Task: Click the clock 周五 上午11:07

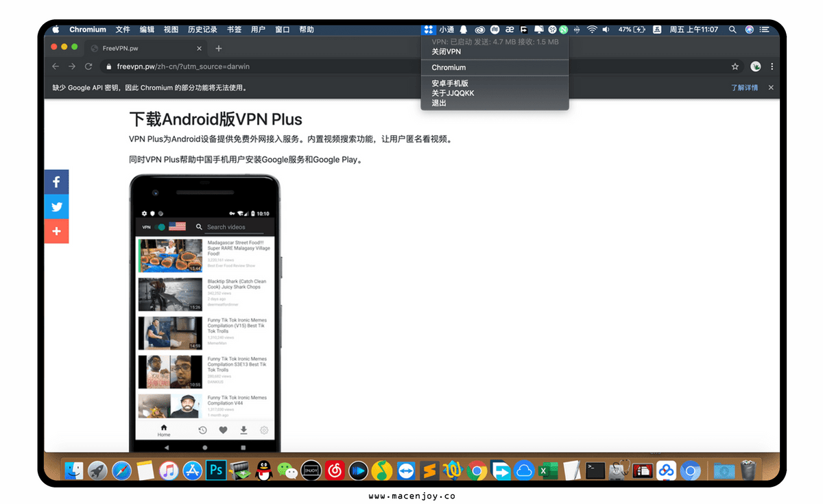Action: coord(693,29)
